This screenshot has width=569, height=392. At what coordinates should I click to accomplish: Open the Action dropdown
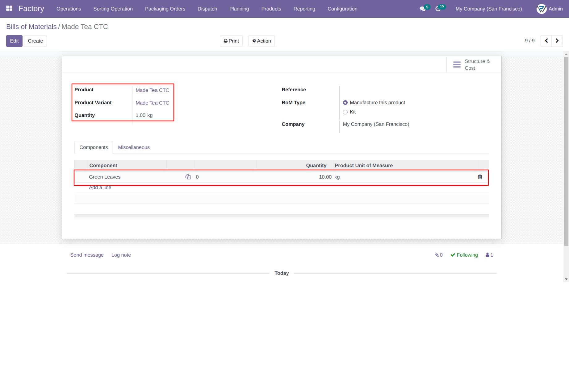[261, 41]
